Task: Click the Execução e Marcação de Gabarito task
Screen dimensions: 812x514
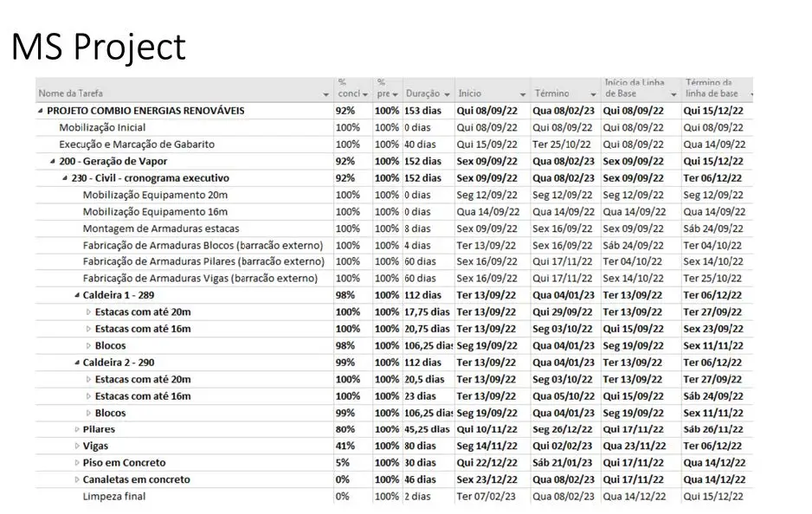Action: pos(136,145)
